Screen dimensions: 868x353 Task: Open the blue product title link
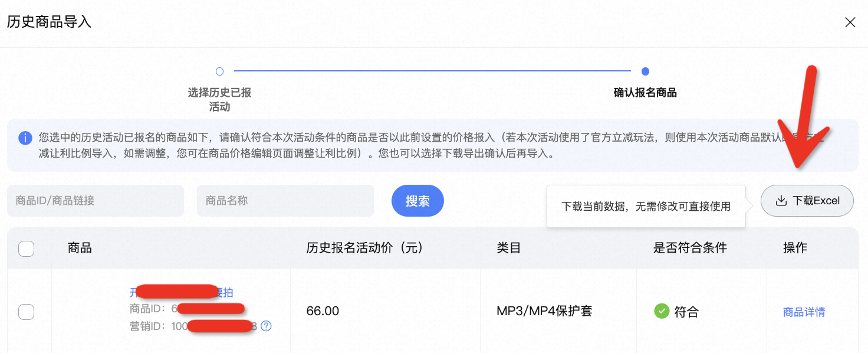[182, 292]
